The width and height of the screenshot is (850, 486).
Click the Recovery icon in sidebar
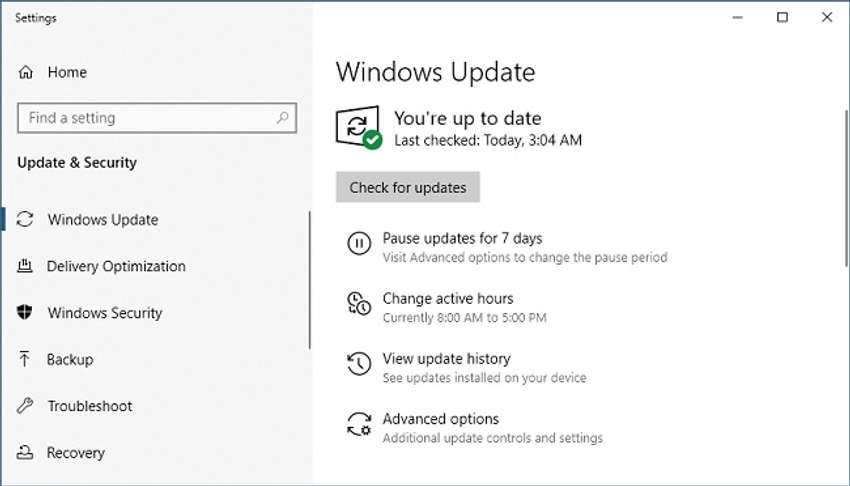[25, 452]
